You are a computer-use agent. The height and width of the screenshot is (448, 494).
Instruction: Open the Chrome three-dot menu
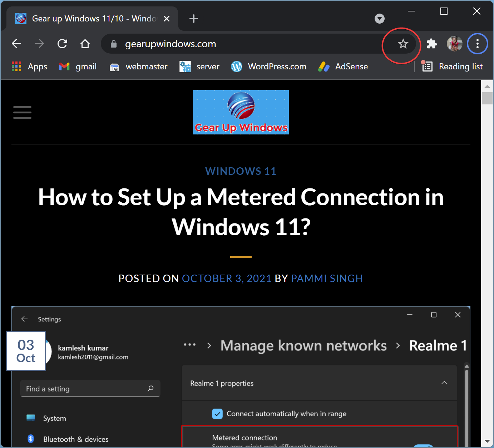click(478, 44)
